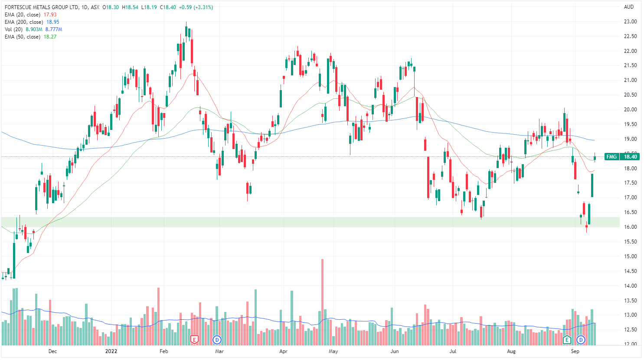Click the 20.00 price axis label
Viewport: 644px width, 360px height.
(630, 110)
